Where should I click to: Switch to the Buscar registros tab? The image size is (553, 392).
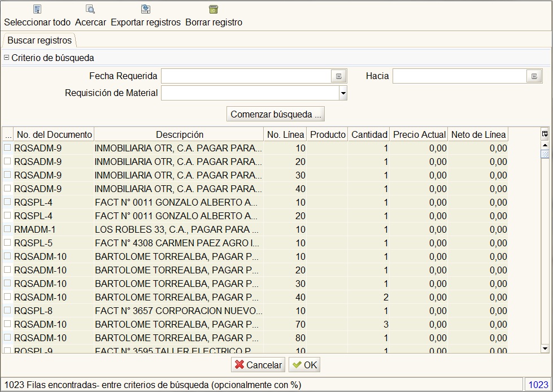(40, 41)
